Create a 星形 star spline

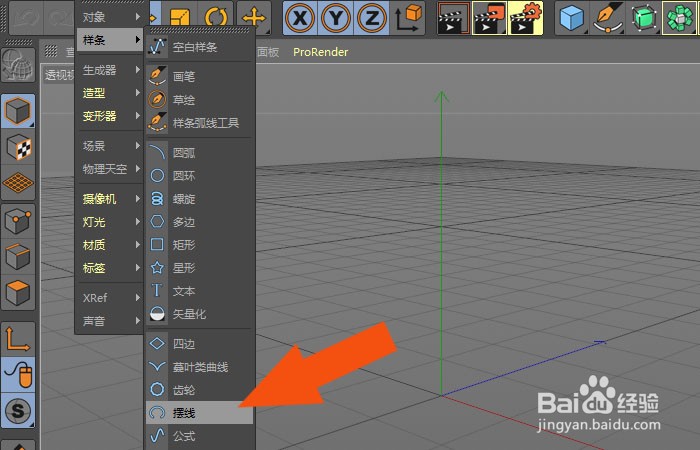[200, 268]
